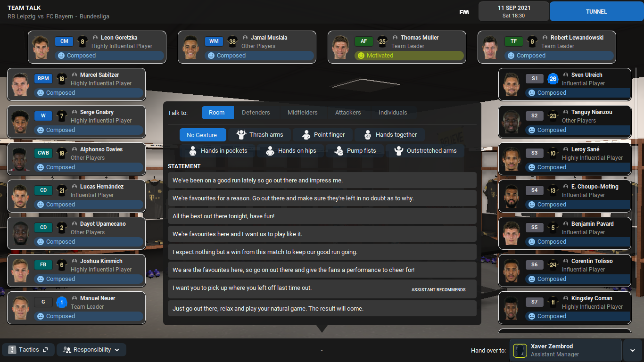Choose 'relax and play your natural game' statement
Screen dimensions: 644x362
pyautogui.click(x=322, y=308)
